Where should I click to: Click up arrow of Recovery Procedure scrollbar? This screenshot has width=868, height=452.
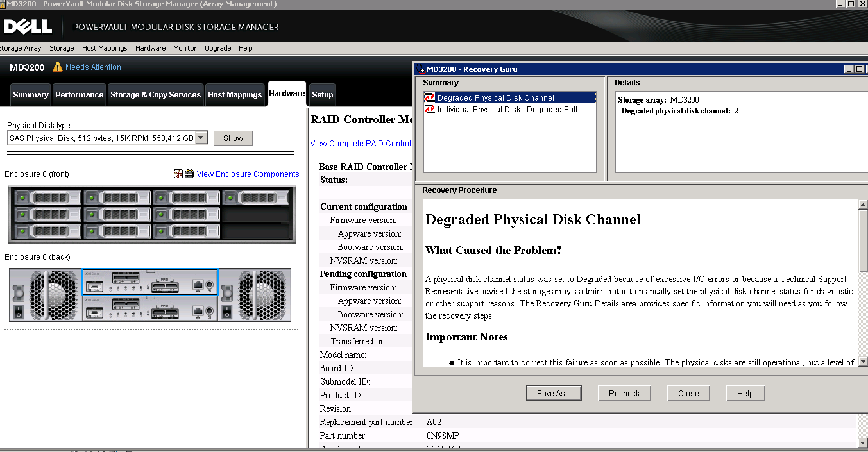[x=863, y=205]
